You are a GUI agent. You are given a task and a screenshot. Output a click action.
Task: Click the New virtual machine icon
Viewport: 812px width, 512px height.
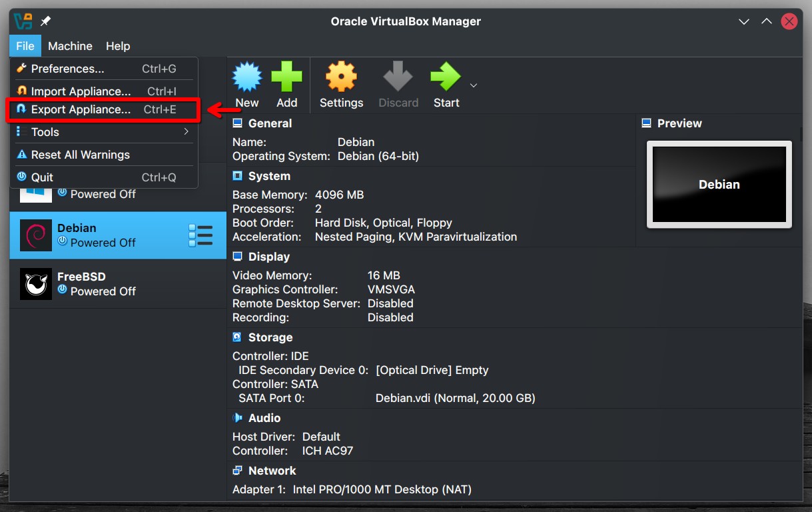pyautogui.click(x=246, y=76)
